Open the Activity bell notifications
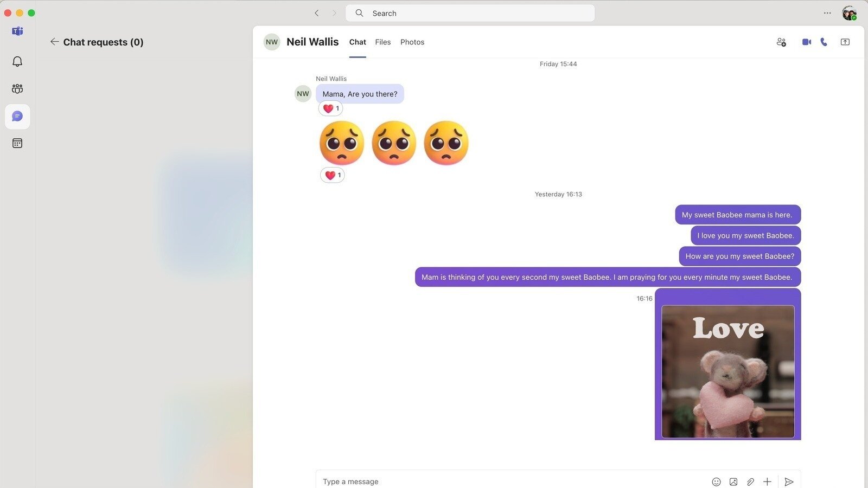Image resolution: width=868 pixels, height=488 pixels. (x=17, y=62)
